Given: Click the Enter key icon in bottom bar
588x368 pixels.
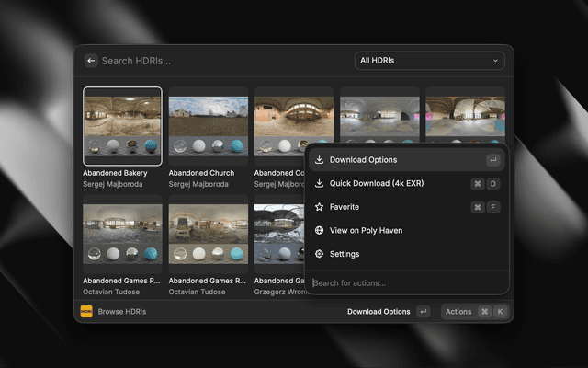Looking at the screenshot, I should click(423, 312).
